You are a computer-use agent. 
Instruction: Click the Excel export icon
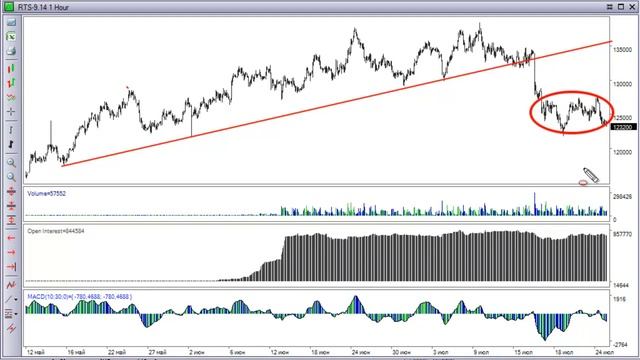[x=11, y=37]
